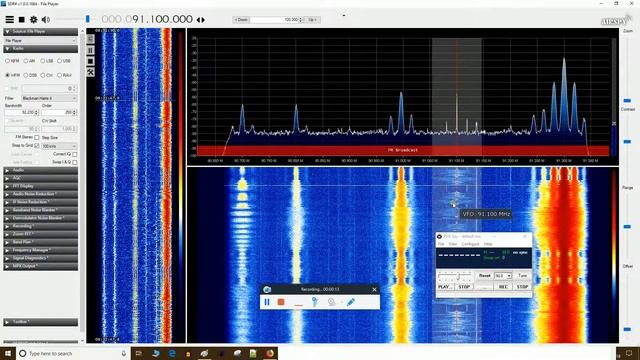Collapse the Source panel header
The width and height of the screenshot is (640, 360).
[40, 31]
